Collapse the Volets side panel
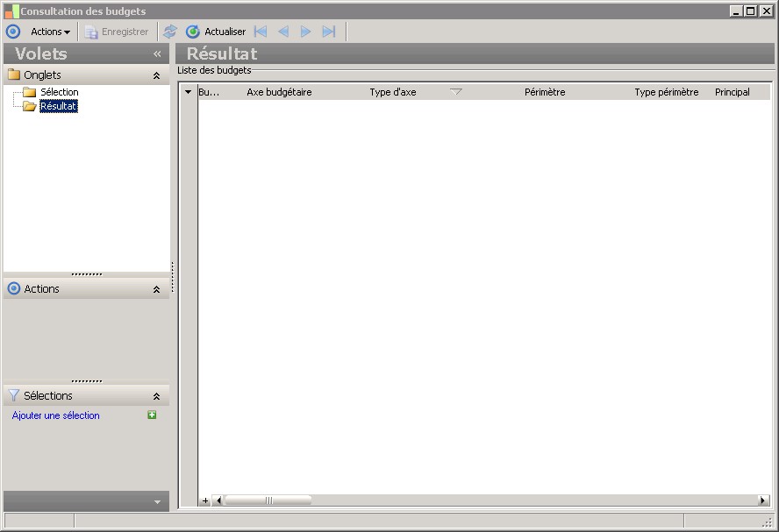 coord(157,53)
